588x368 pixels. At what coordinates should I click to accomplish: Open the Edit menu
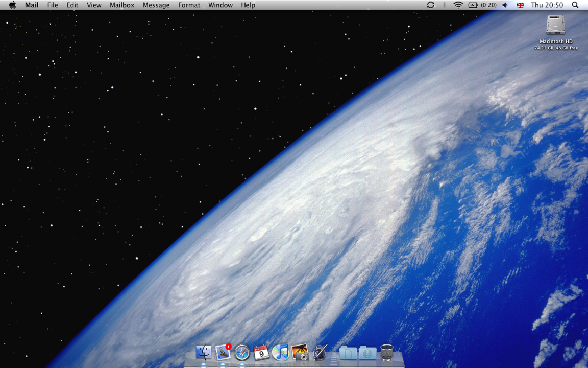click(72, 5)
